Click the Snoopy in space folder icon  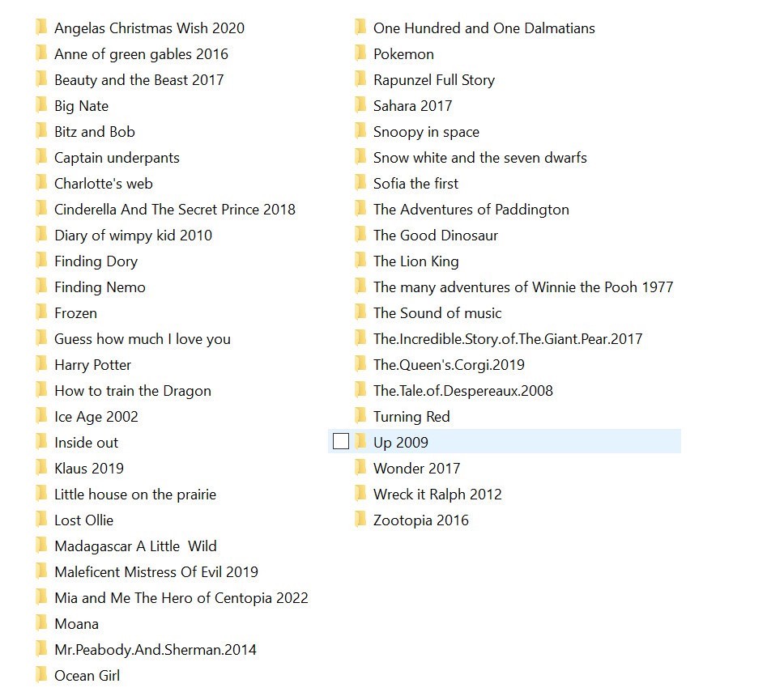click(x=360, y=131)
